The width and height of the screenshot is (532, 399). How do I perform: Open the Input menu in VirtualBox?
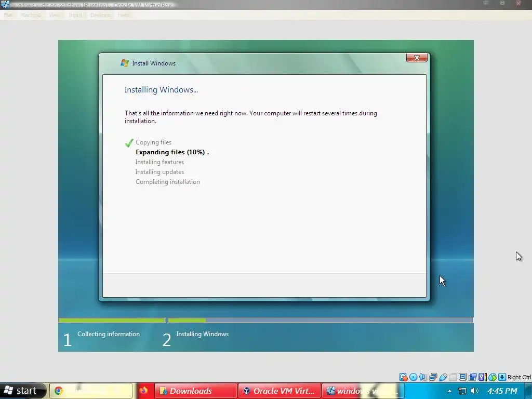tap(75, 15)
